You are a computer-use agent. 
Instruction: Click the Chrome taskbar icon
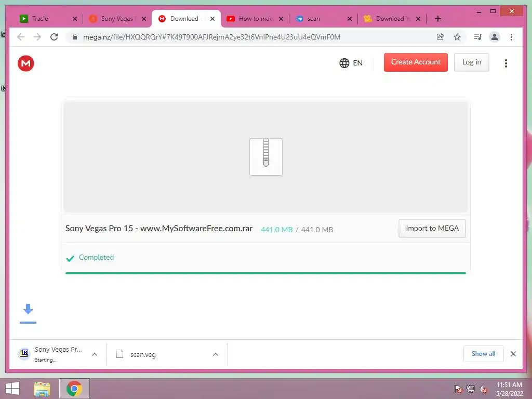pos(74,389)
